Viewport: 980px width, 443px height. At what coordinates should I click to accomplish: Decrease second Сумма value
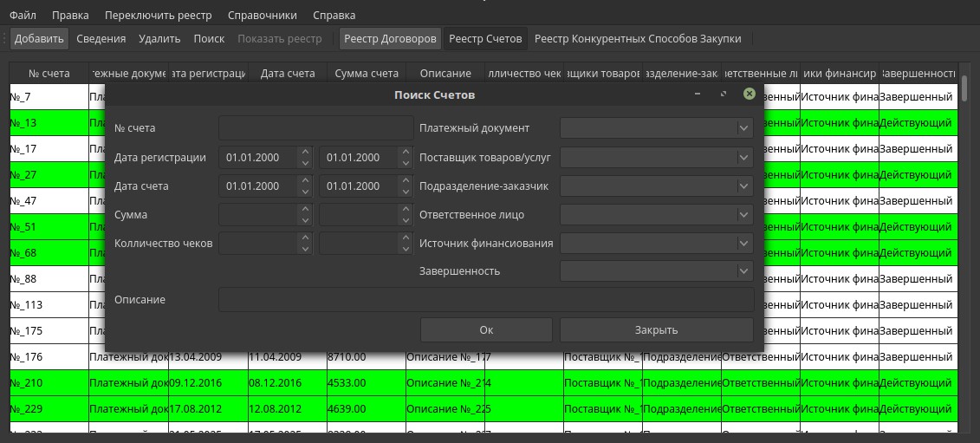[x=406, y=220]
